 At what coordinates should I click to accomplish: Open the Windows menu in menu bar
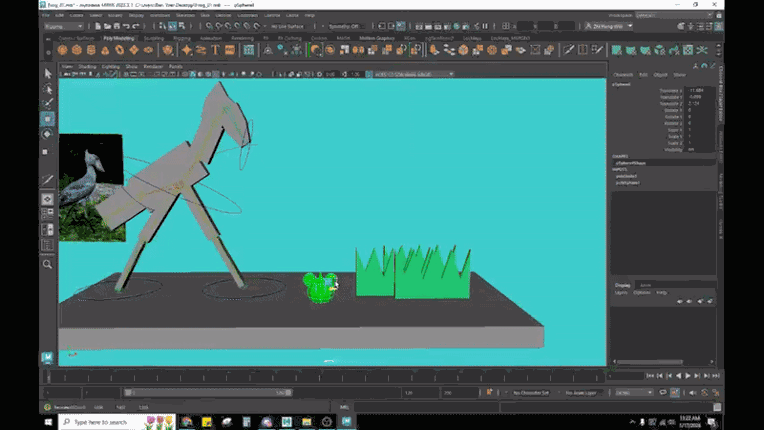161,16
